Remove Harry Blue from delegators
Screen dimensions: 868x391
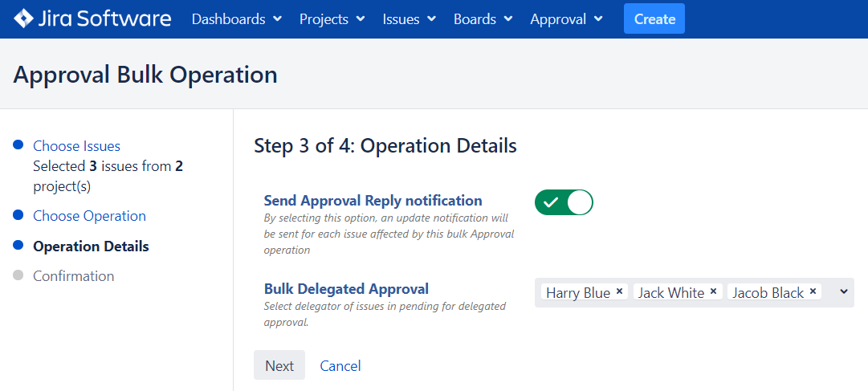(x=620, y=292)
